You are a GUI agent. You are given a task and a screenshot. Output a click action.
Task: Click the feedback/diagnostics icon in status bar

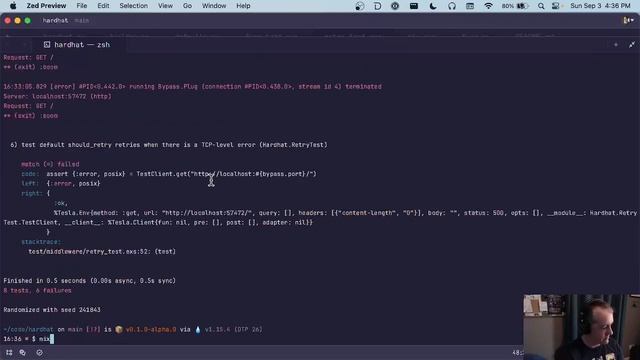(x=39, y=353)
